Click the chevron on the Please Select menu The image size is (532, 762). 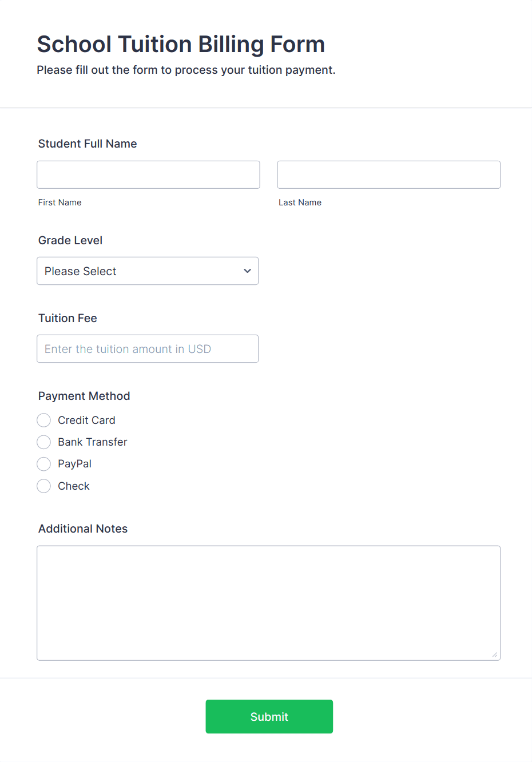pyautogui.click(x=247, y=271)
